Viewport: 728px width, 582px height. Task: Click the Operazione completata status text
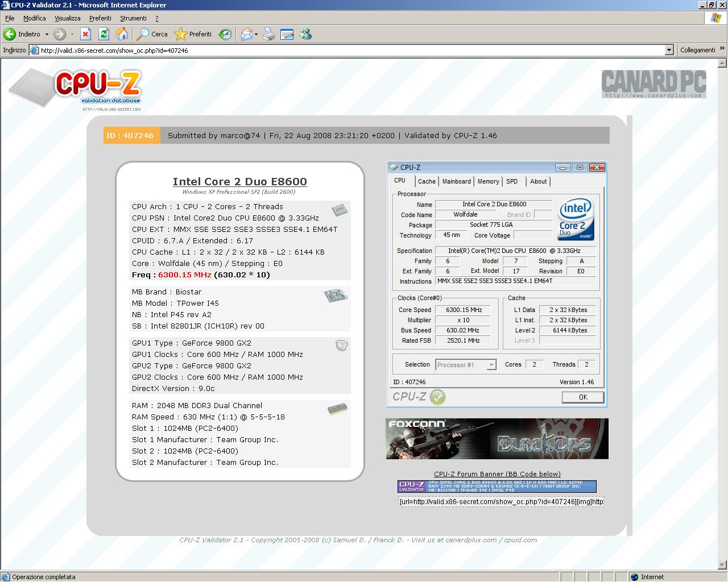44,577
